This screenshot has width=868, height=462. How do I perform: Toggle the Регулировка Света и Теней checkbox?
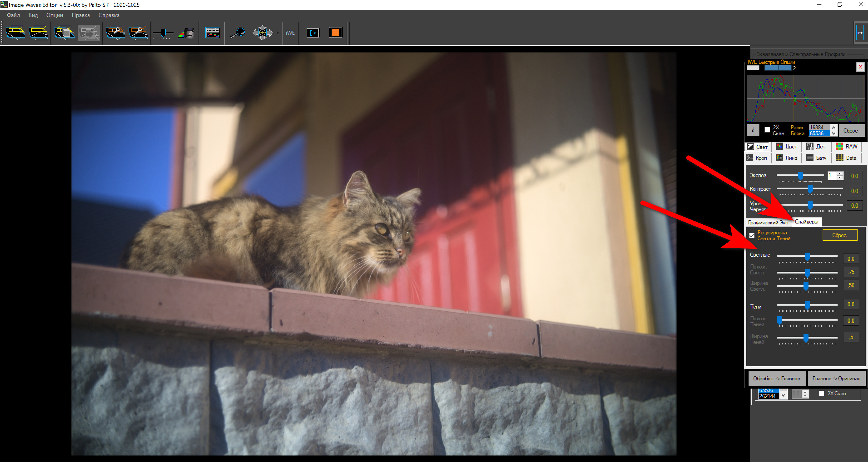tap(752, 235)
